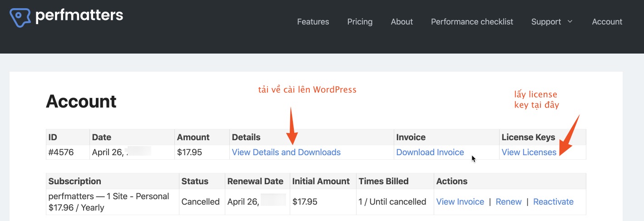Expand the Support dropdown menu
The image size is (644, 221).
(x=546, y=22)
